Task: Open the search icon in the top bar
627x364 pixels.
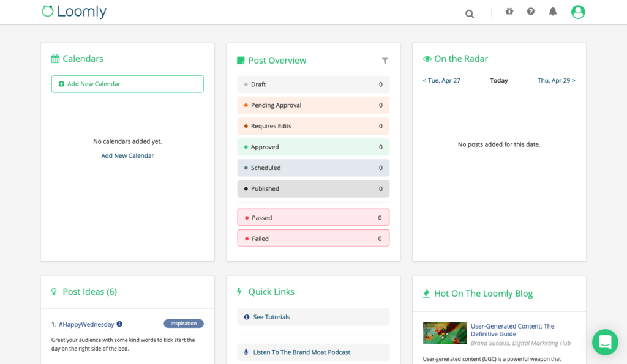Action: [469, 13]
